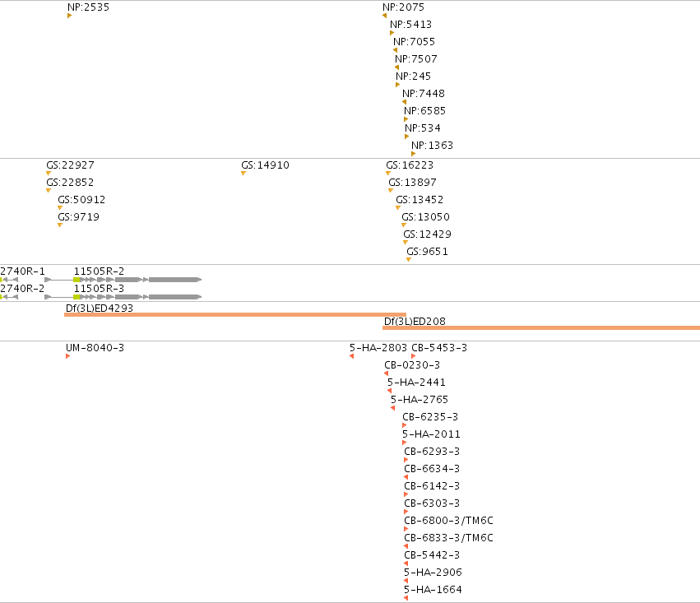Click the arrow marker under 5-HA-2765

point(393,408)
